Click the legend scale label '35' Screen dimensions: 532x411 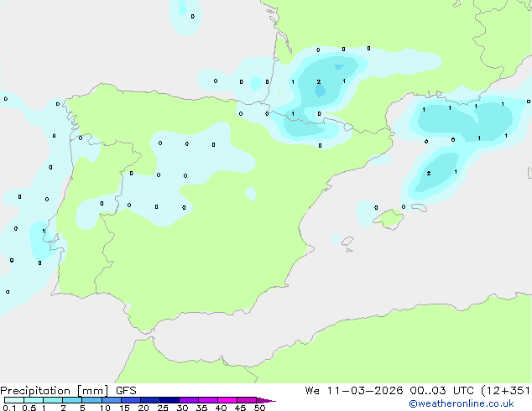202,408
